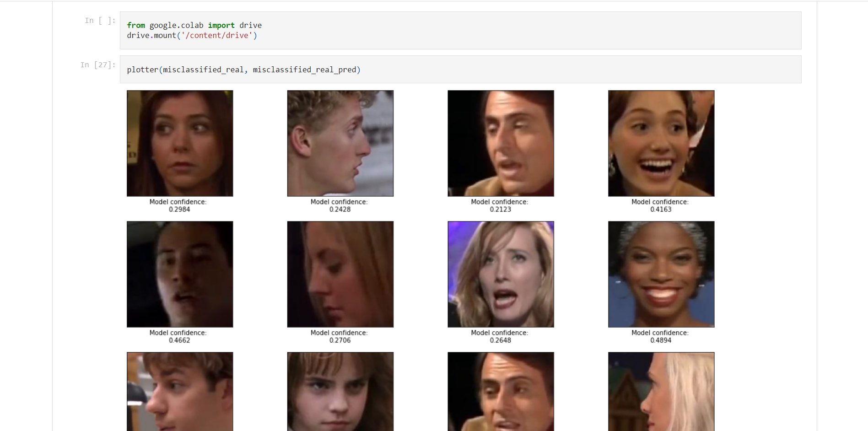Viewport: 868px width, 431px height.
Task: Click thumbnail with confidence 0.2123
Action: (x=501, y=143)
